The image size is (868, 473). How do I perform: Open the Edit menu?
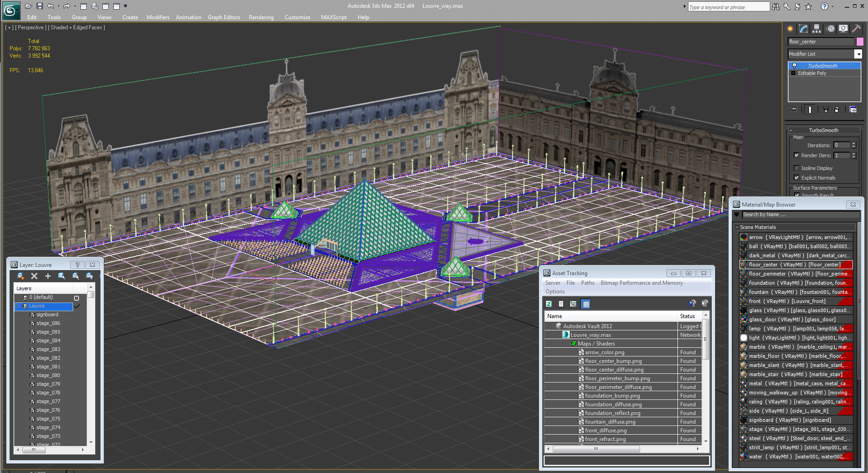32,17
